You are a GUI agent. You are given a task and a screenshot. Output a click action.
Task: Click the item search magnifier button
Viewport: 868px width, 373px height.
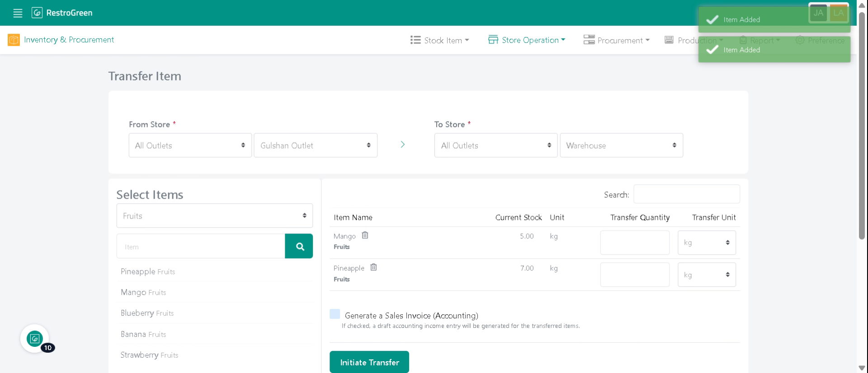(299, 246)
